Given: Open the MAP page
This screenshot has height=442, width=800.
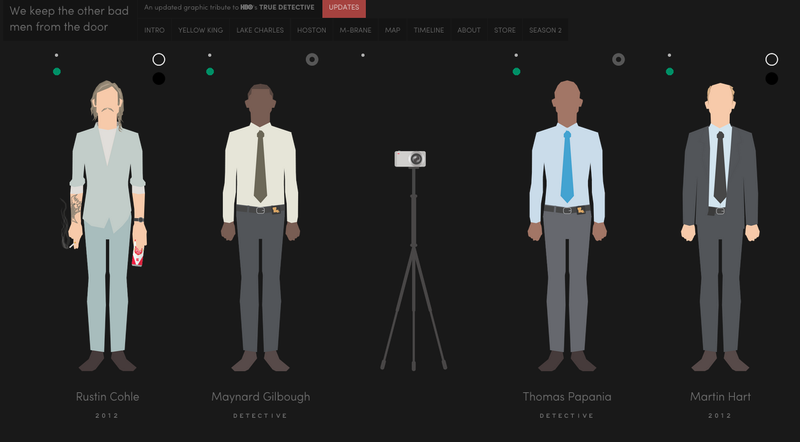Looking at the screenshot, I should (392, 30).
